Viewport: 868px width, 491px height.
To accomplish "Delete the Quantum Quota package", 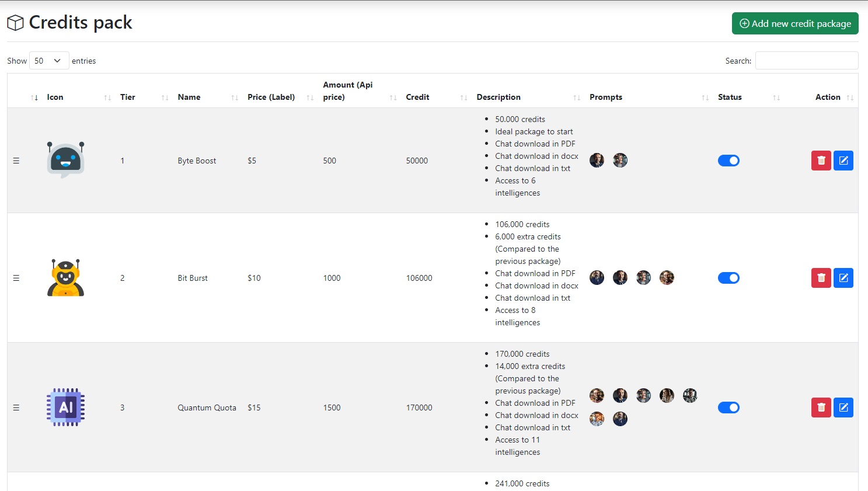I will click(821, 408).
